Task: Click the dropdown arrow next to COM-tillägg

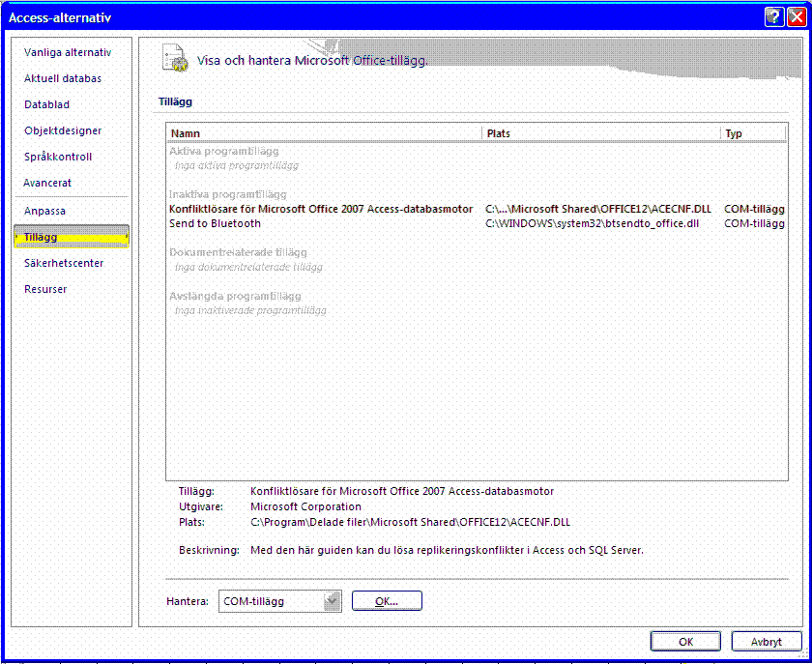Action: (x=332, y=601)
